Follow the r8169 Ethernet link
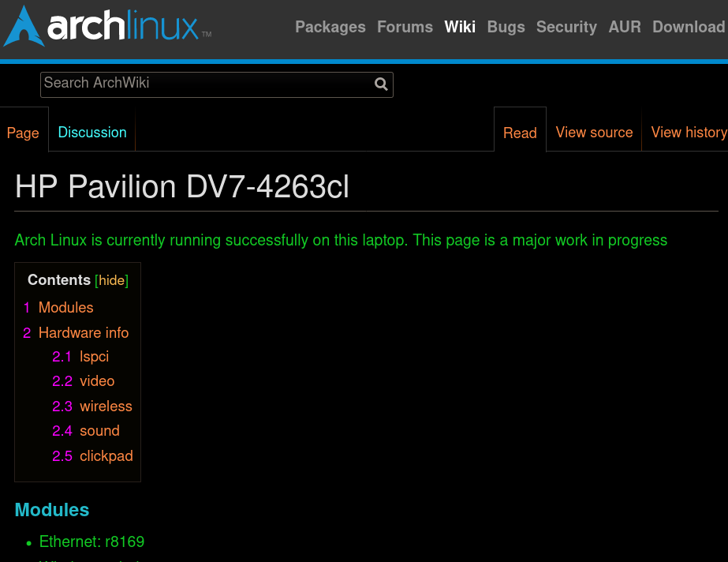 (125, 543)
